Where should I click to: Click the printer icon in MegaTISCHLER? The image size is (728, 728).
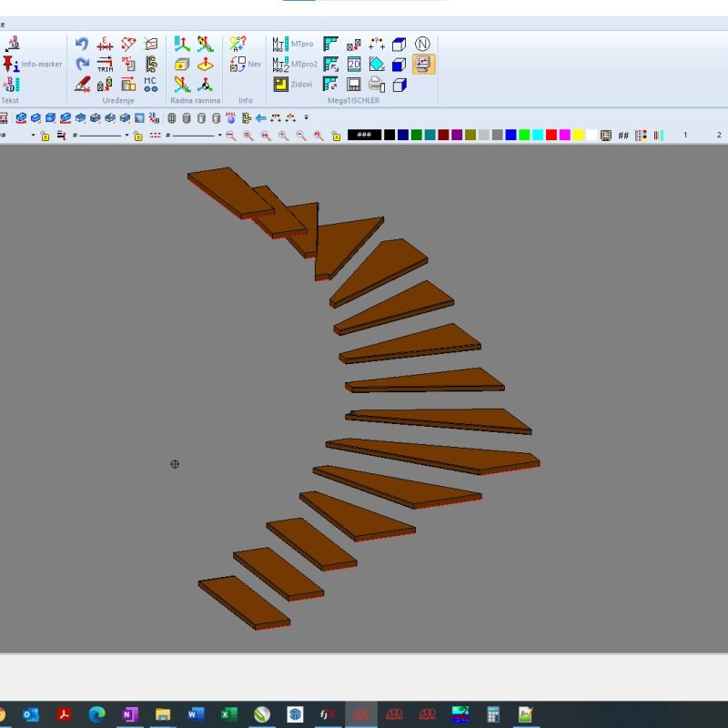pos(376,85)
